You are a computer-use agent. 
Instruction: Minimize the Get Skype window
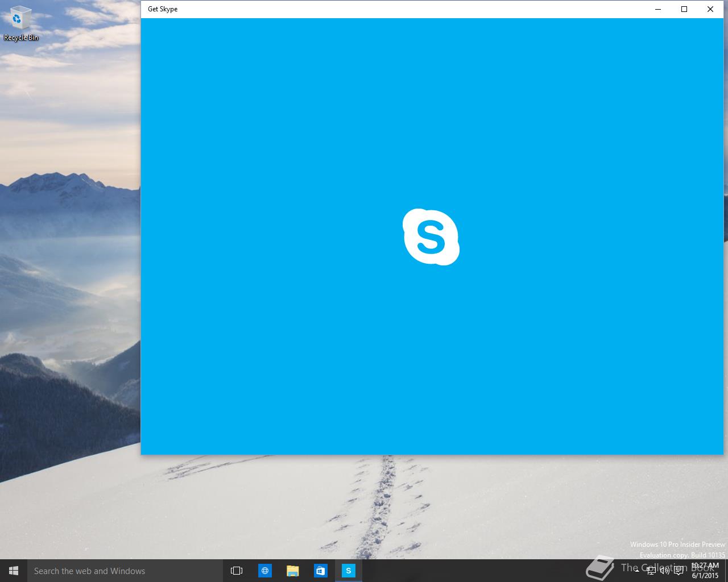pyautogui.click(x=658, y=9)
